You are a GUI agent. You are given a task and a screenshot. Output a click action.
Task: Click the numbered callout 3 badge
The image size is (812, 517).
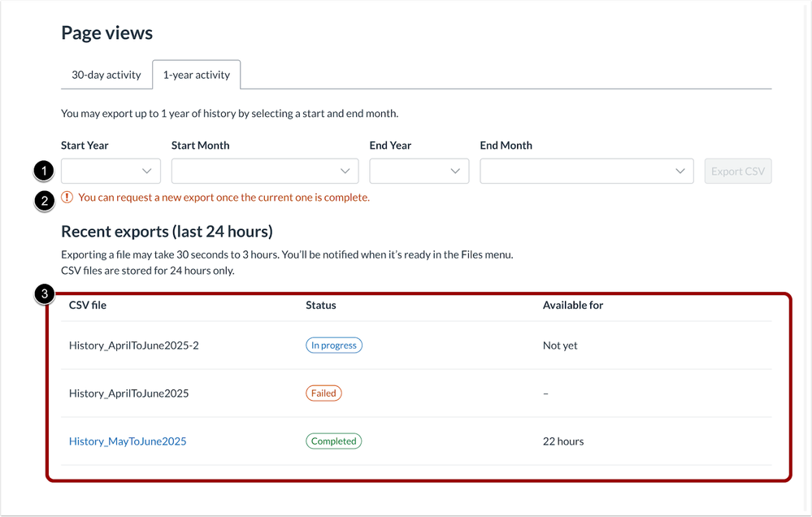(x=44, y=295)
